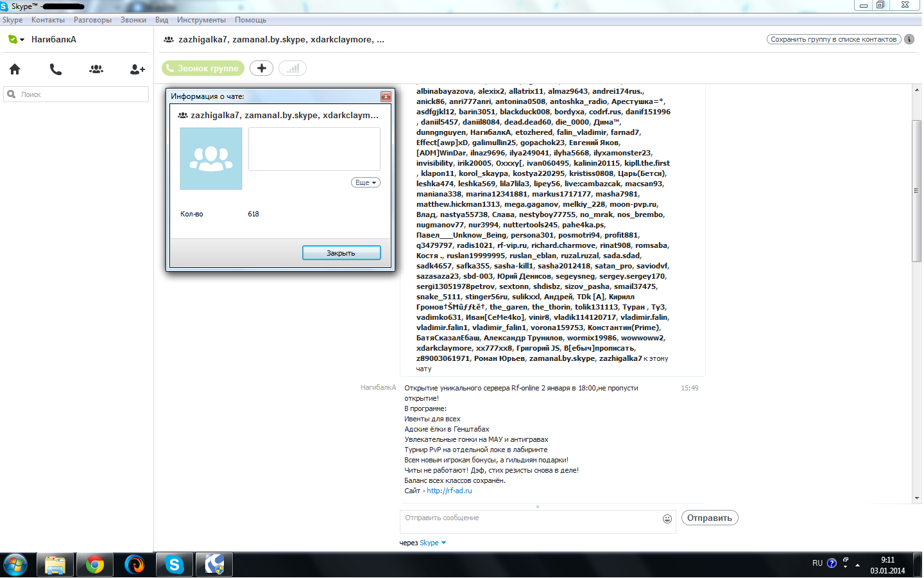Check call quality signal bars icon
The width and height of the screenshot is (924, 578).
point(293,68)
